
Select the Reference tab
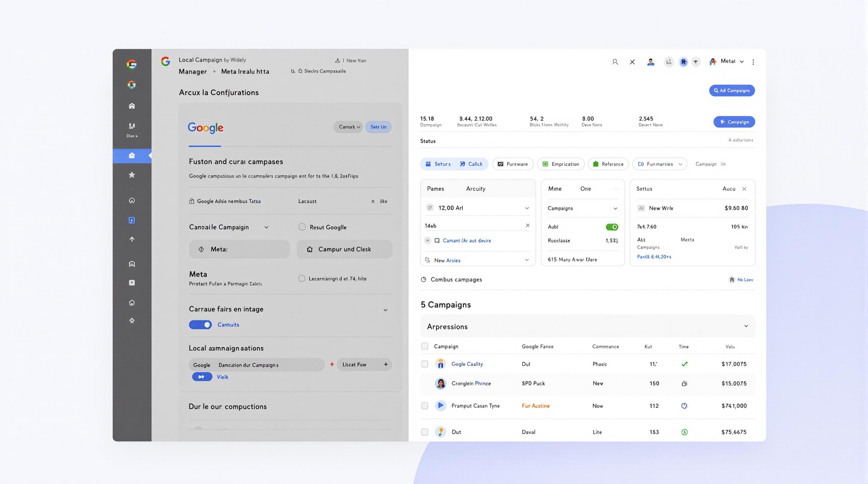point(608,164)
